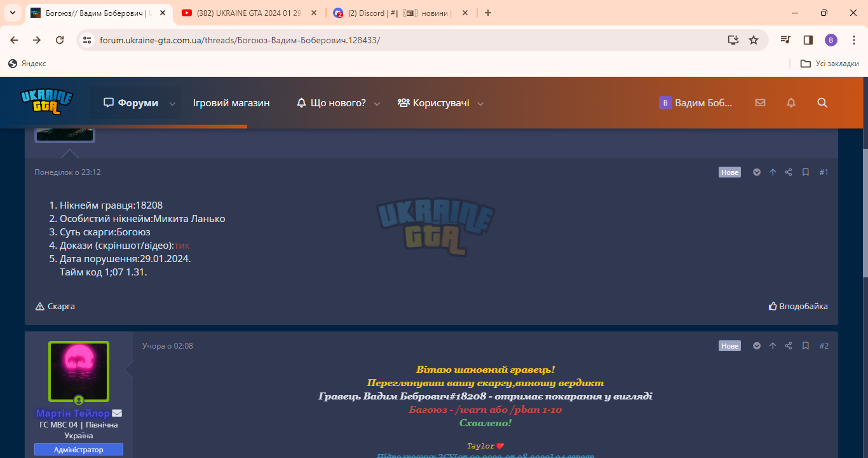
Task: Click the Учора о 02:08 timestamp
Action: coord(168,346)
